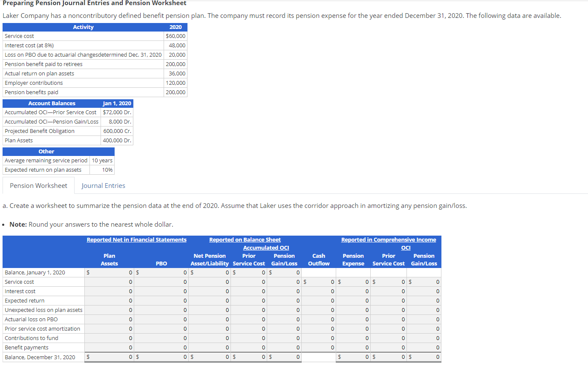Click the 'Accumulated OCI' header text
The height and width of the screenshot is (366, 588).
[266, 248]
